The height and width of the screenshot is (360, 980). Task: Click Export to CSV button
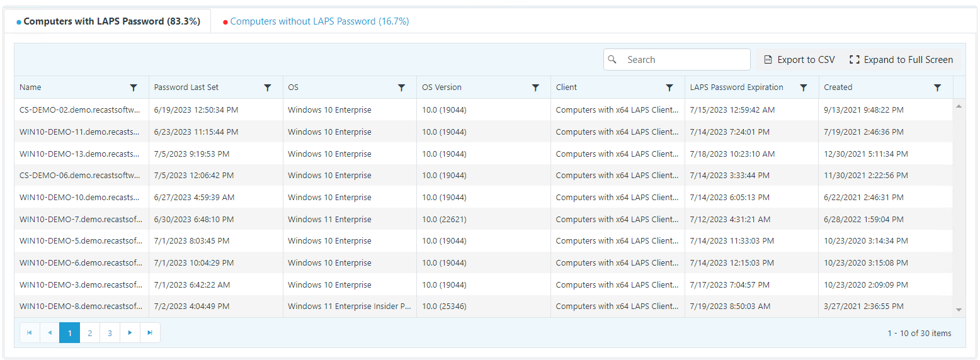click(x=799, y=60)
